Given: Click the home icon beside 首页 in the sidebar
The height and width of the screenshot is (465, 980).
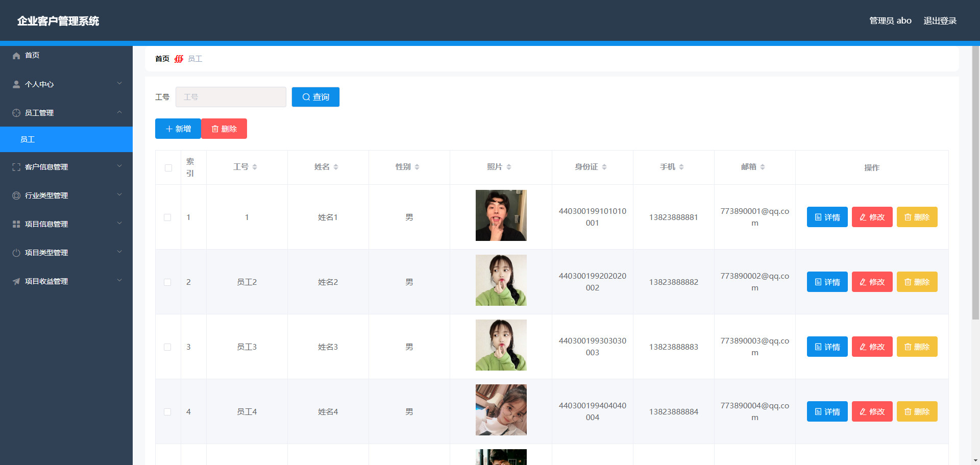Looking at the screenshot, I should pos(16,55).
